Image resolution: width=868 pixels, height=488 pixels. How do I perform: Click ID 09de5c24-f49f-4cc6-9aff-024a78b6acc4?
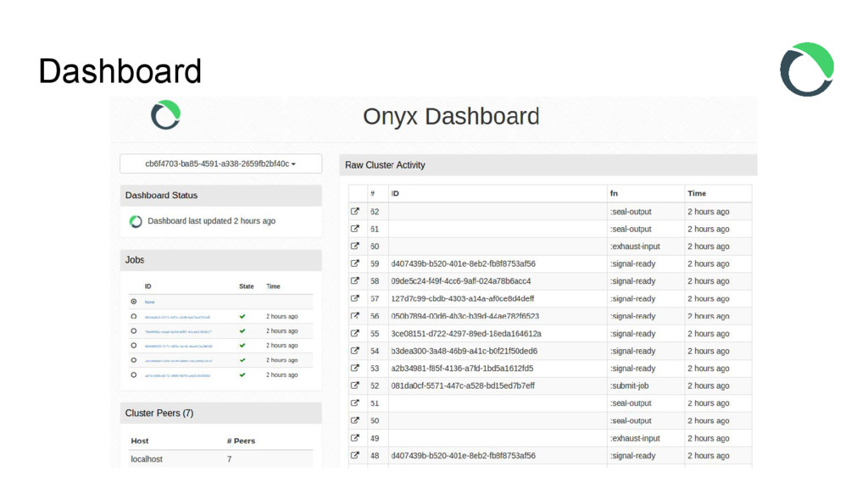tap(461, 281)
